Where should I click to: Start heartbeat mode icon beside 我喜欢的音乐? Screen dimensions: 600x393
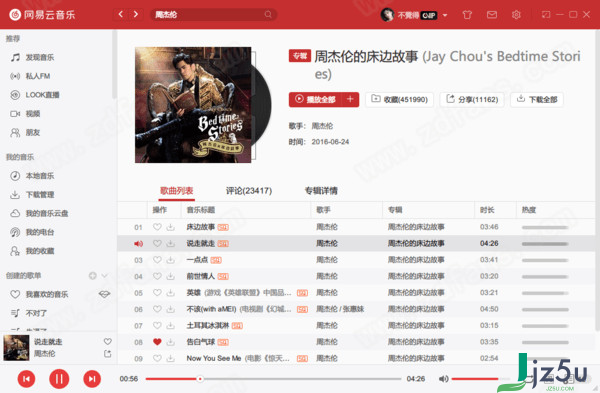coord(104,294)
